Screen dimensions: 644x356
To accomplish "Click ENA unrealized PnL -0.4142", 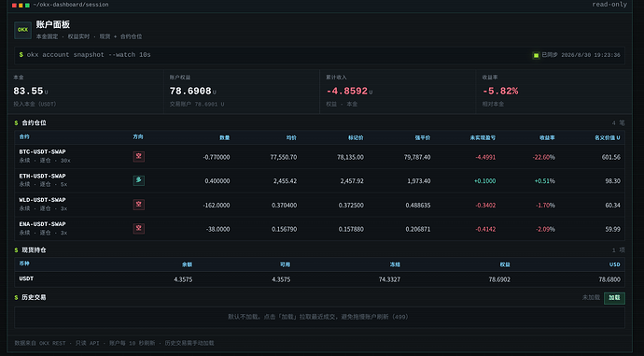I will 485,229.
